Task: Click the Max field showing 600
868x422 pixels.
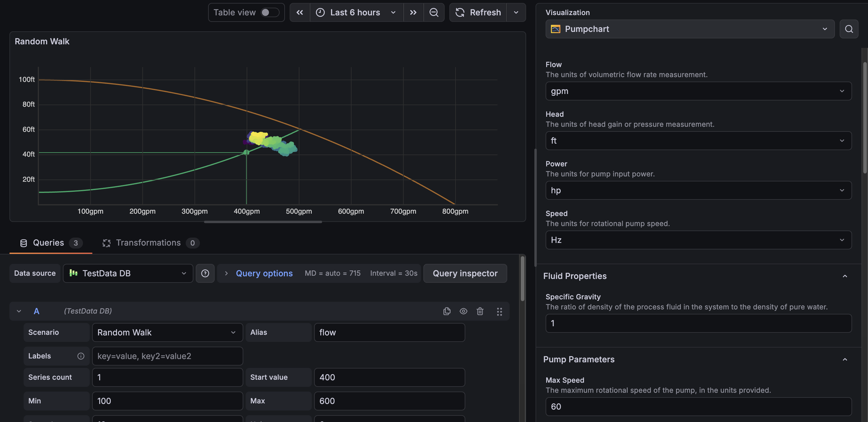Action: (x=389, y=401)
